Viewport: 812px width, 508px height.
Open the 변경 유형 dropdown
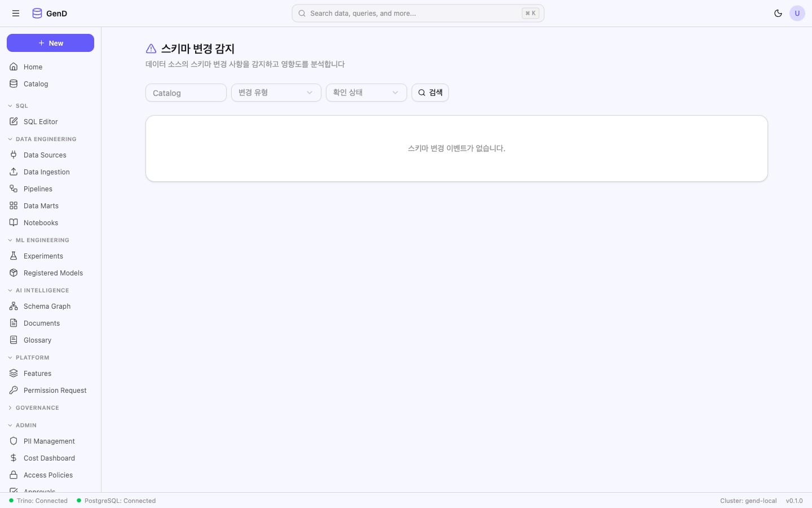click(276, 93)
